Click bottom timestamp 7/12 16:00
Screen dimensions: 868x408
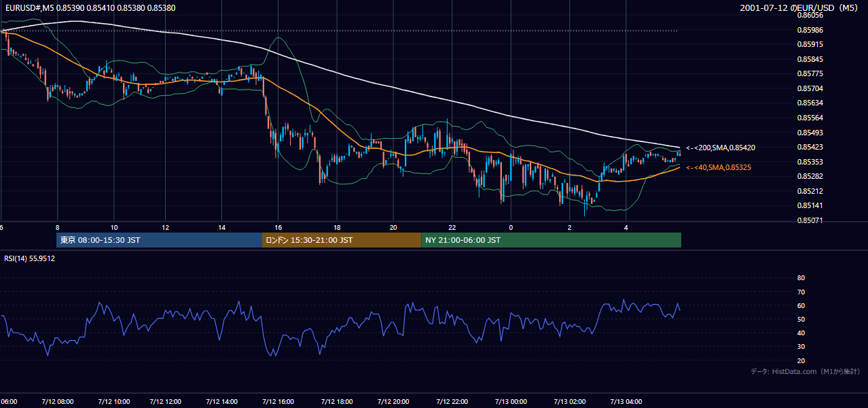tap(278, 402)
